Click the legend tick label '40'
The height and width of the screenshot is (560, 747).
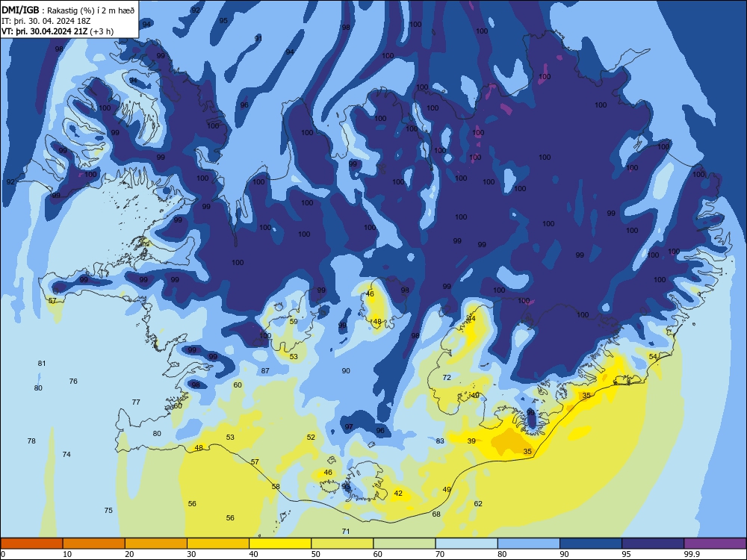[254, 554]
